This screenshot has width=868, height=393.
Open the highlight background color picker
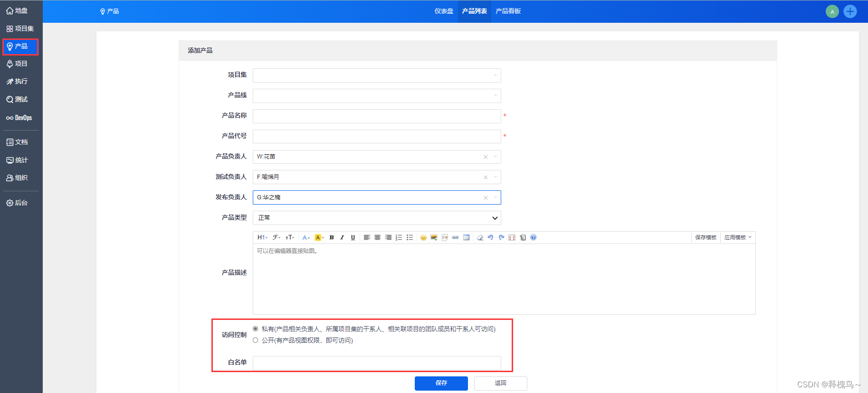(x=319, y=237)
